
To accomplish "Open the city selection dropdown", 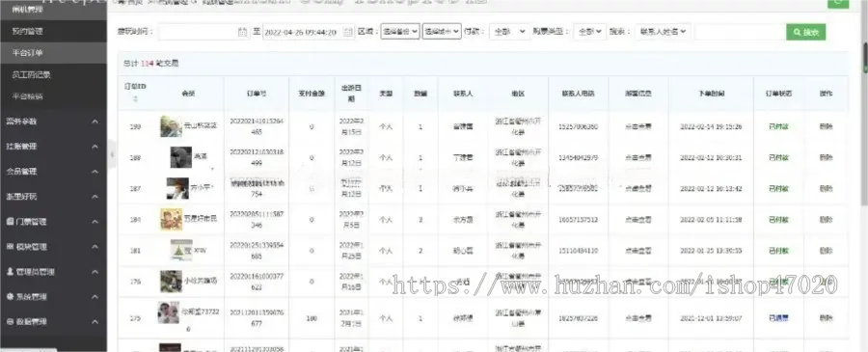I will tap(441, 32).
